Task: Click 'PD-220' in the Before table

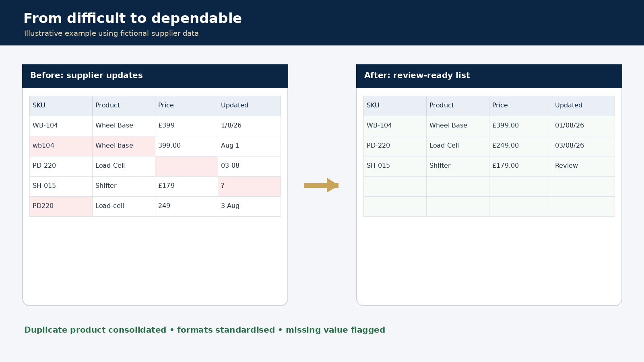Action: (61, 166)
